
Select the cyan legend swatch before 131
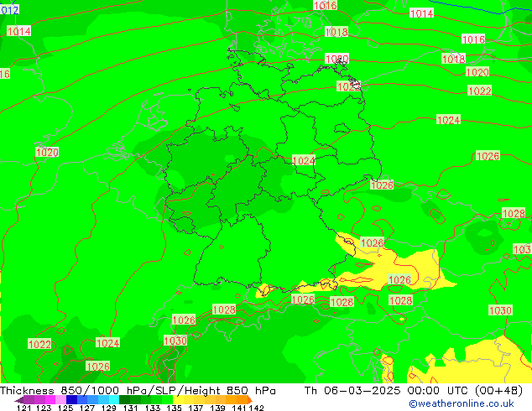[114, 399]
